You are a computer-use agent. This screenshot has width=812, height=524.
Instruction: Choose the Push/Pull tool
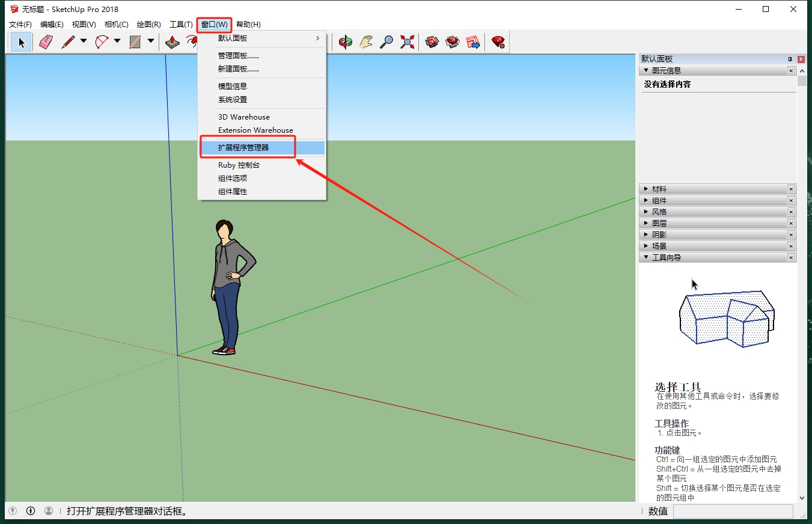[x=172, y=42]
